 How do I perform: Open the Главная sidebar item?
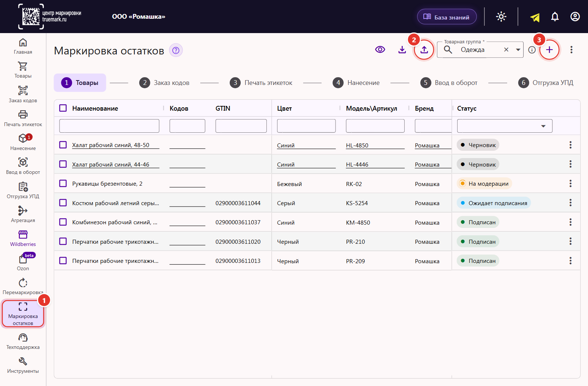[x=23, y=46]
